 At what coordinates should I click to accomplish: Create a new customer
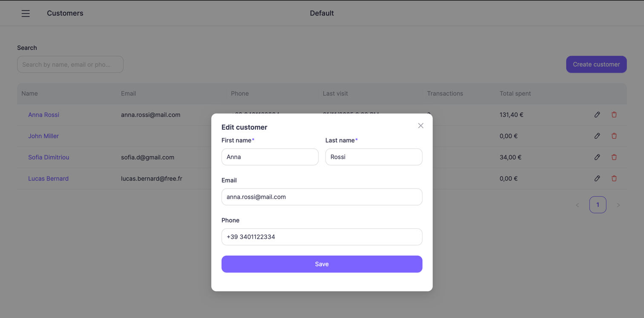coord(596,64)
